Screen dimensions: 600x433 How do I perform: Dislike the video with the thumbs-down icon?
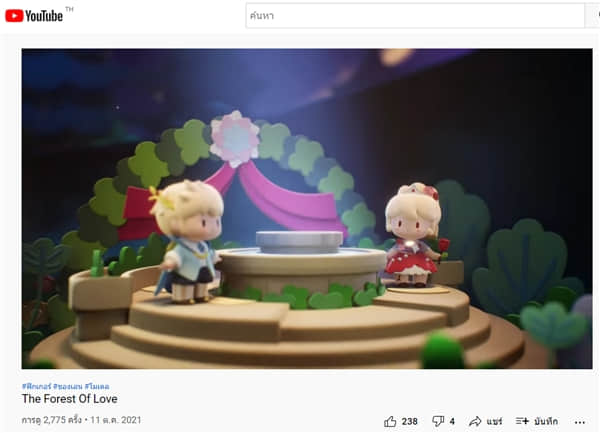point(438,422)
